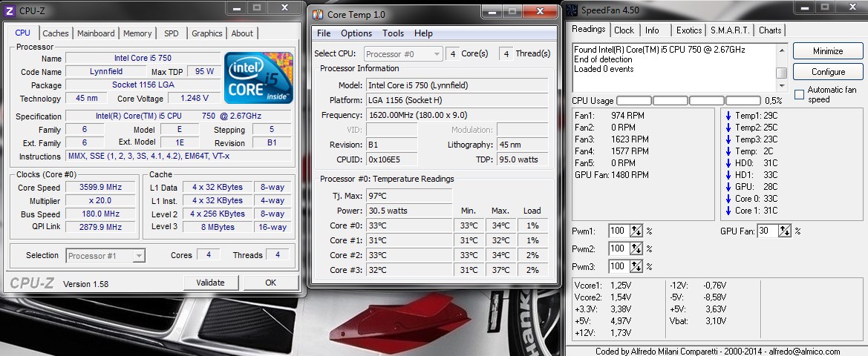This screenshot has width=868, height=356.
Task: Switch to the Clock tab in SpeedFan
Action: coord(624,30)
